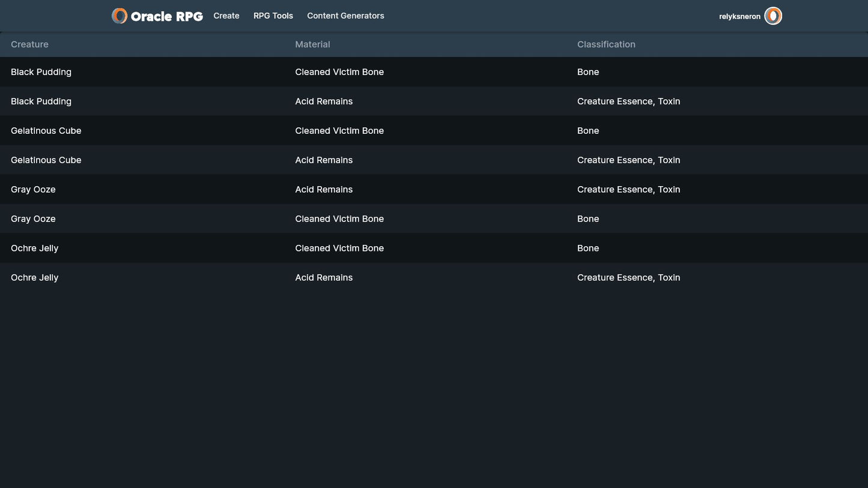Click the relyksneron username
Image resolution: width=868 pixels, height=488 pixels.
739,17
